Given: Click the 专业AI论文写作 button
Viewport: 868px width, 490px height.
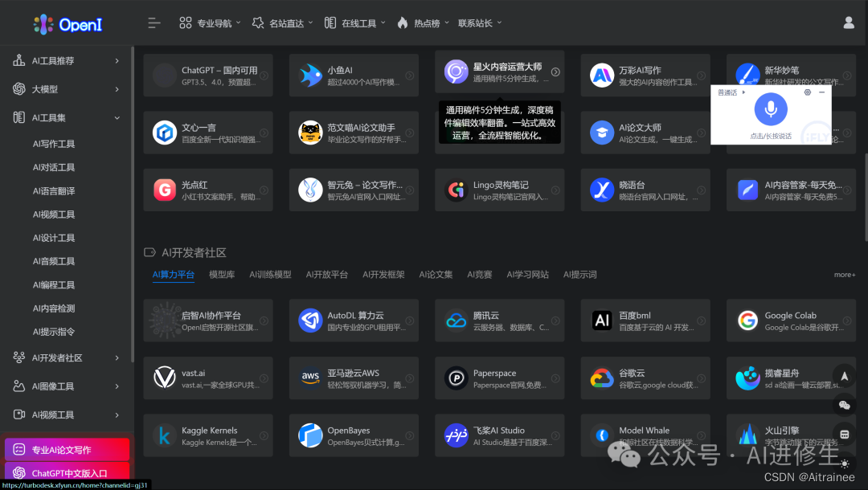Looking at the screenshot, I should pos(67,450).
